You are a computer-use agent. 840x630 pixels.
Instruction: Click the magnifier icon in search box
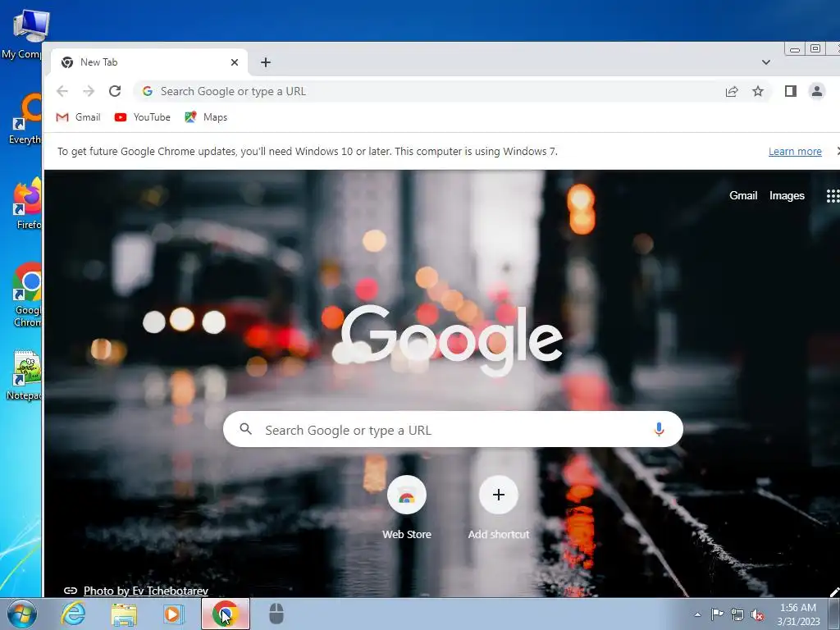click(x=245, y=428)
